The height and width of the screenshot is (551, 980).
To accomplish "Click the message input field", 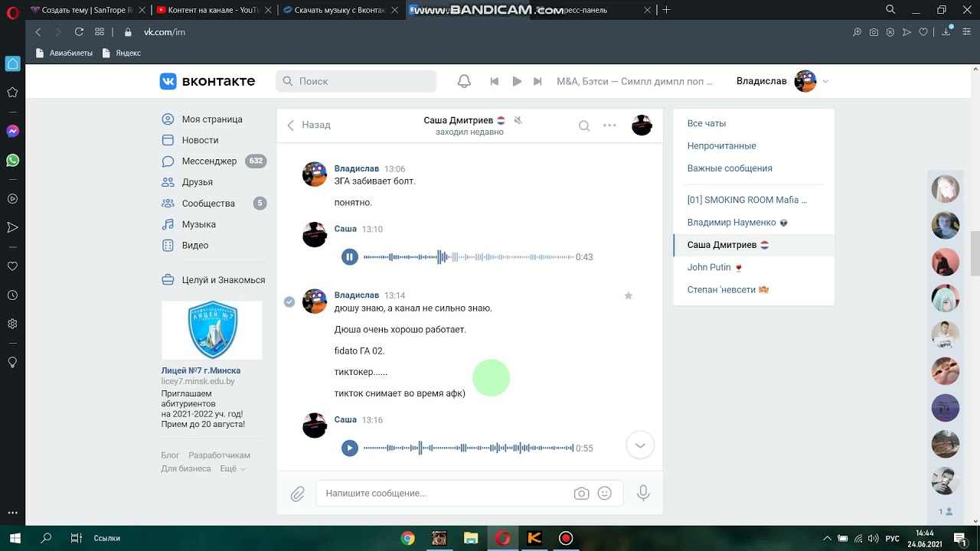I will click(x=445, y=494).
